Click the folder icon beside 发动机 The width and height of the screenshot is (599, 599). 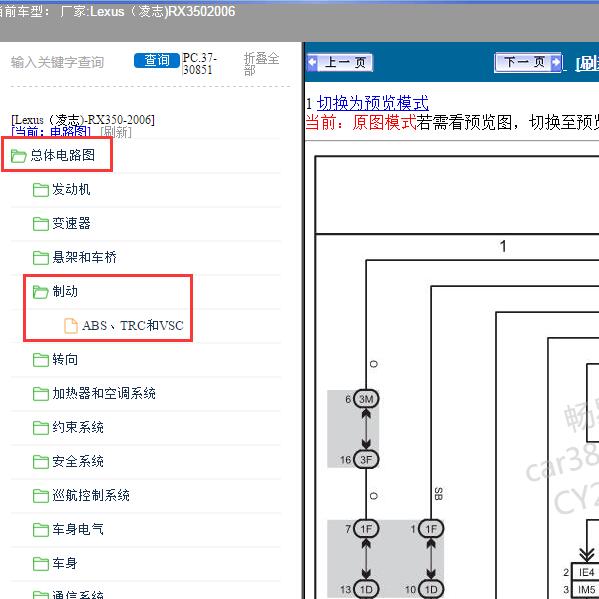[x=40, y=189]
